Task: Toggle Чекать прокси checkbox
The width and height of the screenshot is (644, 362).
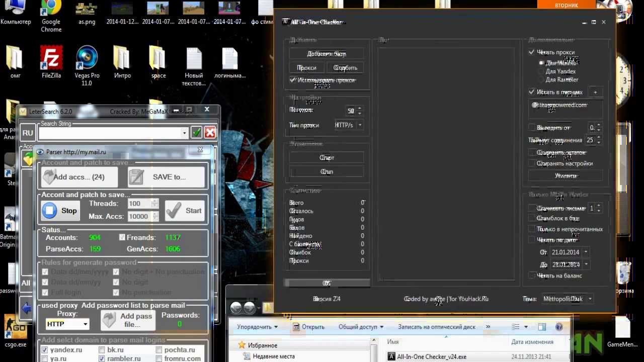Action: [x=531, y=52]
